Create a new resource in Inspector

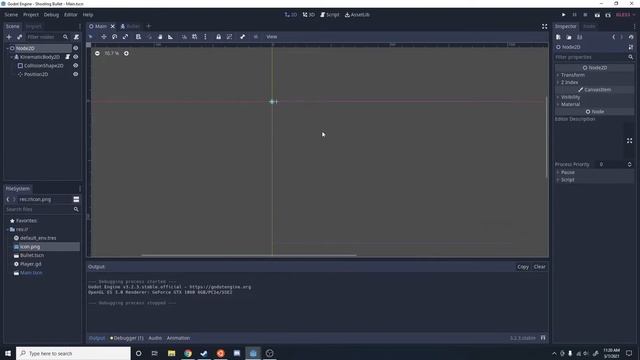558,37
